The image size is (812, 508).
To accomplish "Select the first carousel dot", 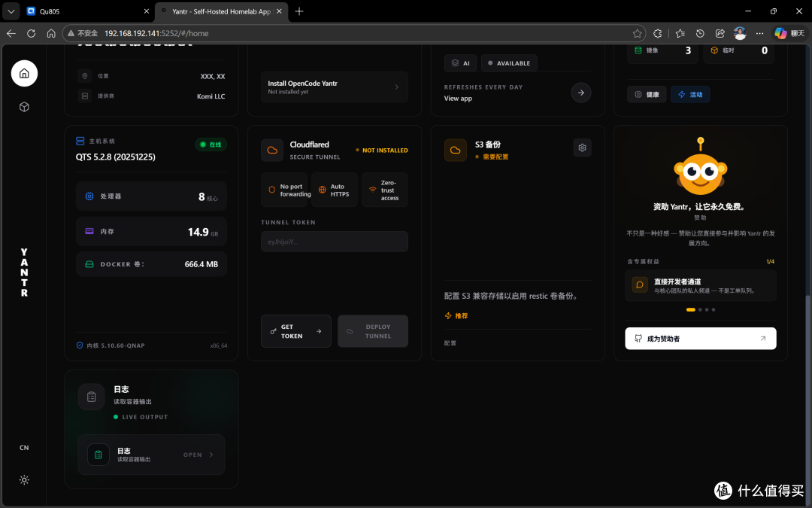I will coord(690,309).
